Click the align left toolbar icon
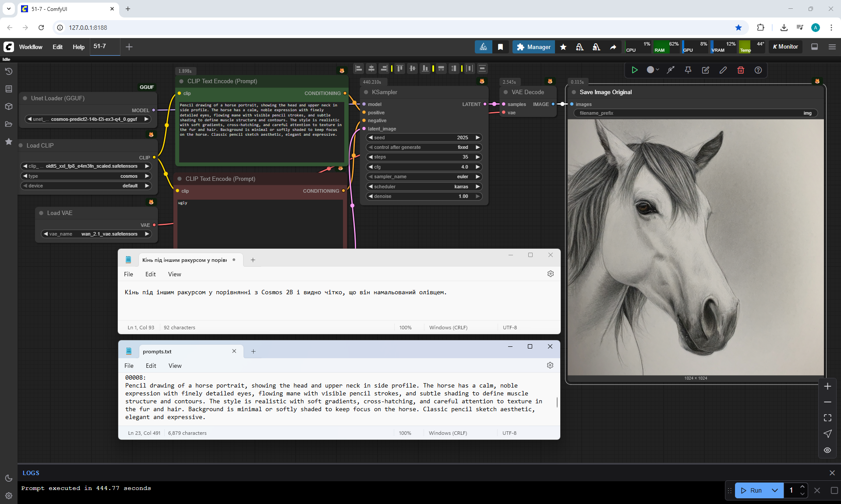 pos(359,68)
